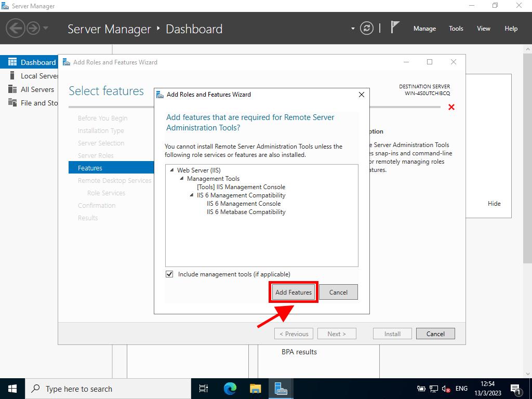Click the ENG language indicator

(x=461, y=389)
